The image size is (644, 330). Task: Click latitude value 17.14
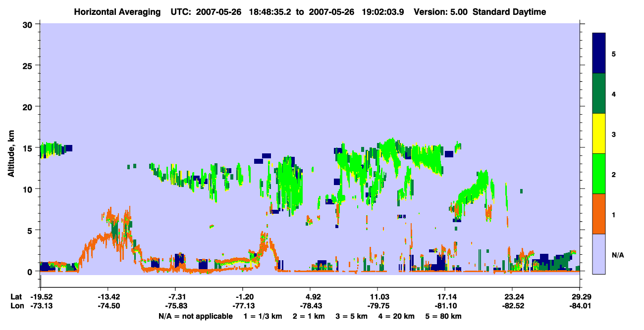(445, 297)
